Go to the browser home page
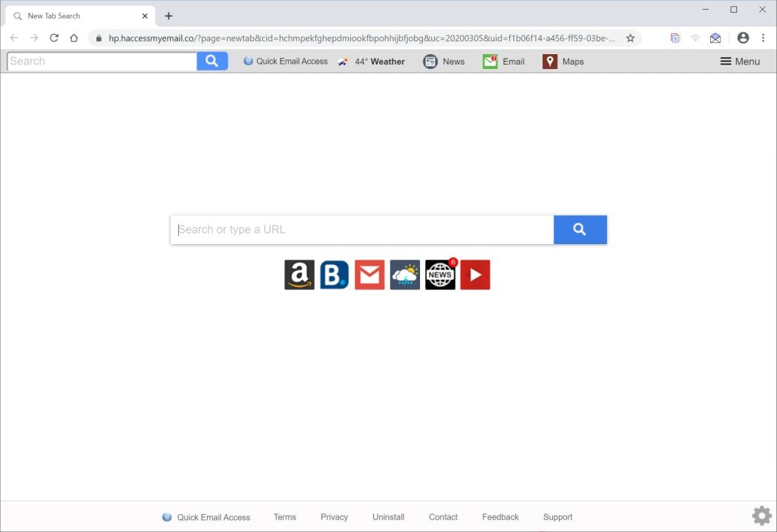The height and width of the screenshot is (532, 777). 73,38
